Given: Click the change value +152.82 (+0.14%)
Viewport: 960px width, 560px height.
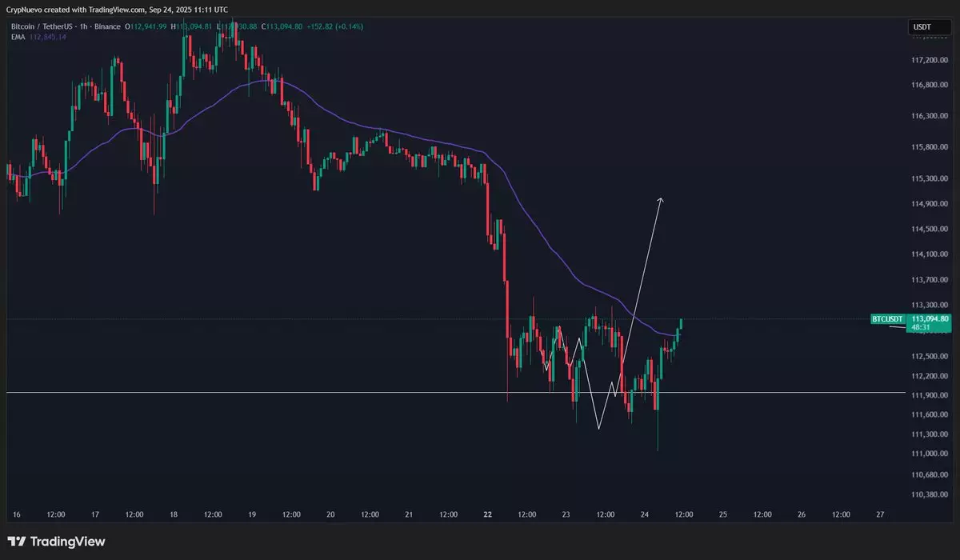Looking at the screenshot, I should pyautogui.click(x=335, y=26).
